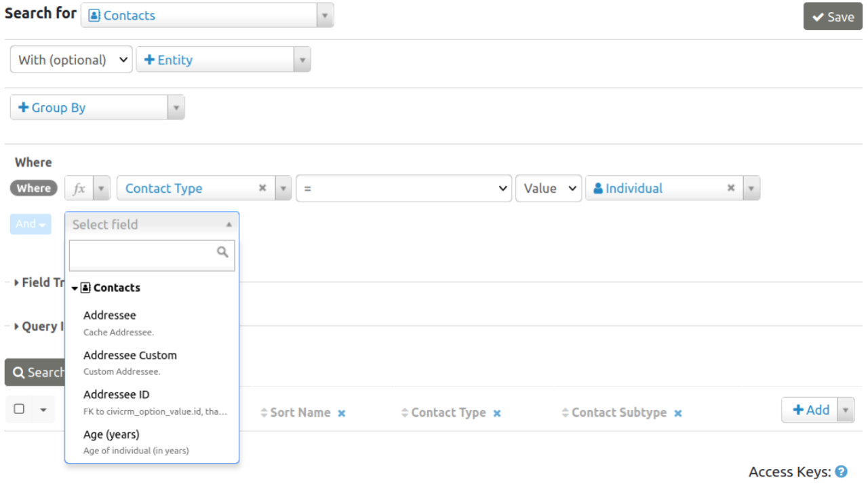Image resolution: width=868 pixels, height=486 pixels.
Task: Remove the Contact Type column
Action: point(497,413)
